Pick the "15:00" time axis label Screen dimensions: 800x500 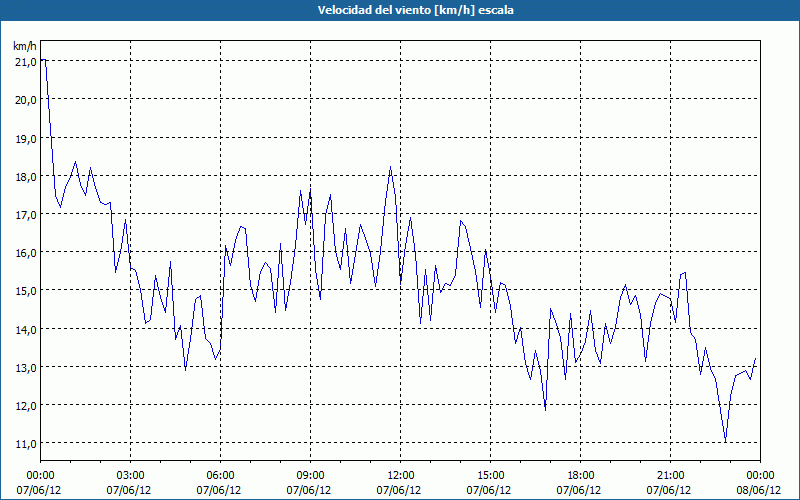point(490,476)
